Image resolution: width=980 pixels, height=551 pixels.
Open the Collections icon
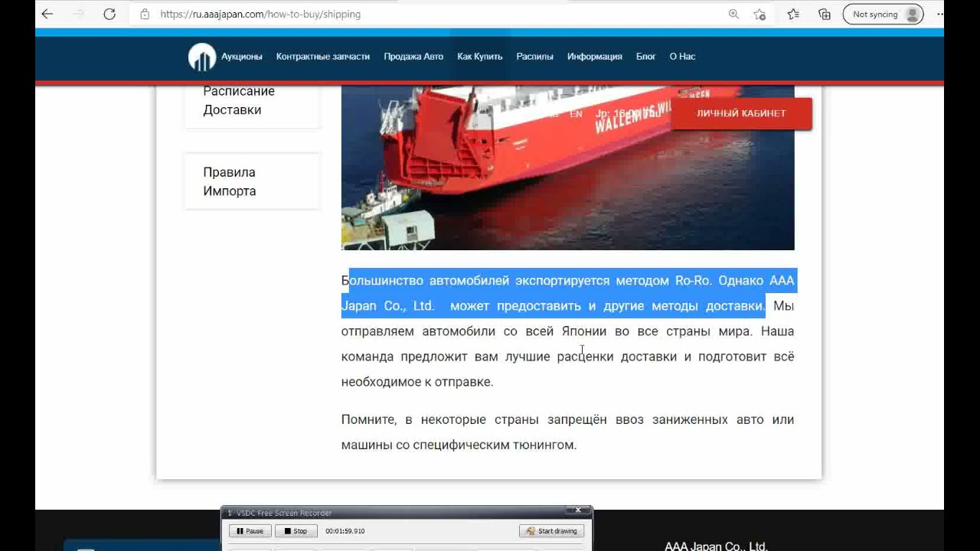tap(825, 14)
